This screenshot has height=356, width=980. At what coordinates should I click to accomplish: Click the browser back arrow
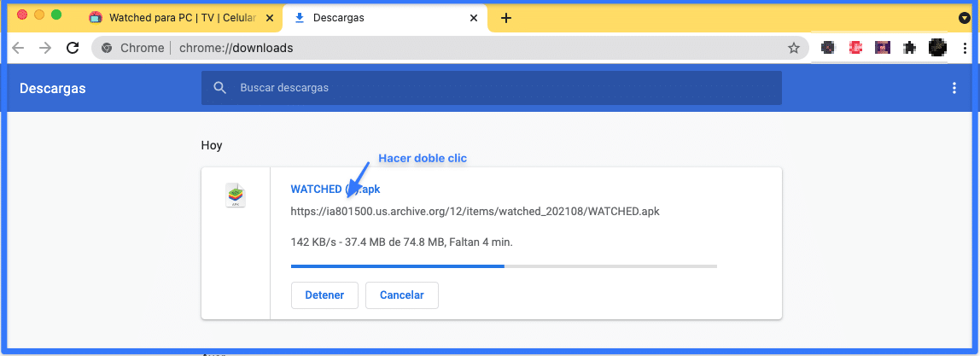click(18, 48)
